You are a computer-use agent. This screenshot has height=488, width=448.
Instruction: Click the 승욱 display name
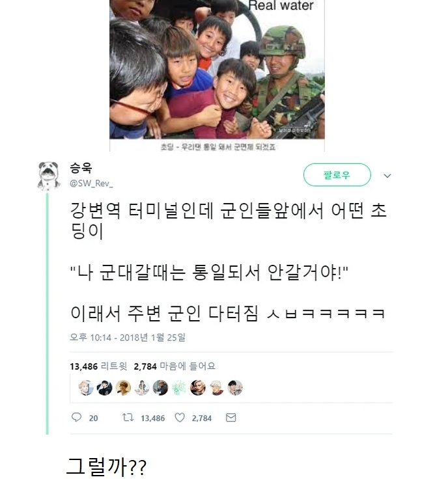[81, 170]
